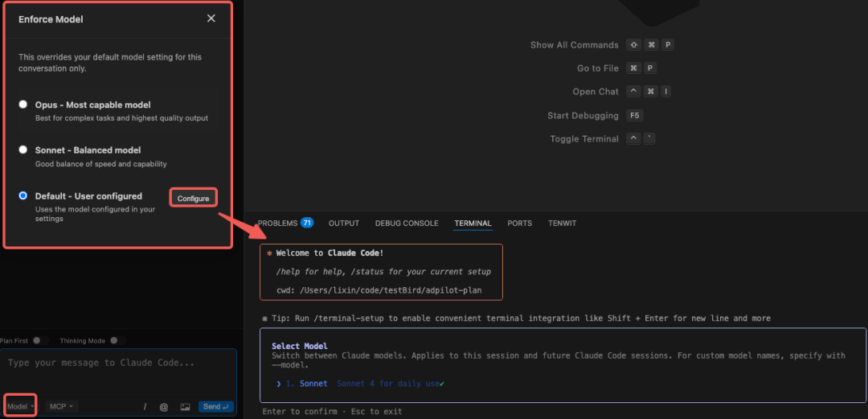The image size is (868, 419).
Task: Click 'Enter to confirm · Esc to exit' text
Action: 332,411
